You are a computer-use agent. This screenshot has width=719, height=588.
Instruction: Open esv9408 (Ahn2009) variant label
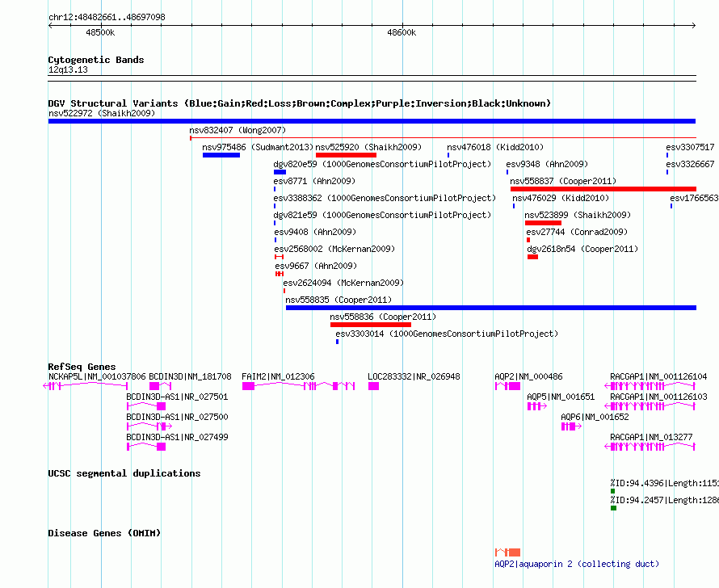(315, 232)
